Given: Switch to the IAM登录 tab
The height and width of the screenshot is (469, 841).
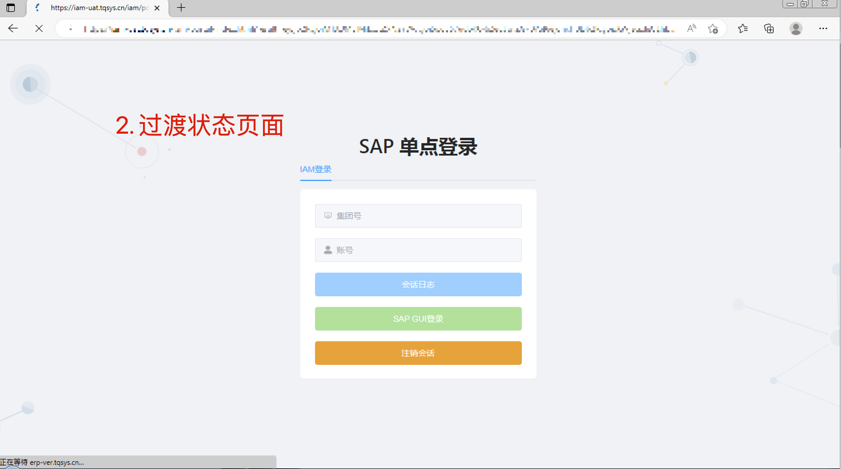Looking at the screenshot, I should [315, 170].
